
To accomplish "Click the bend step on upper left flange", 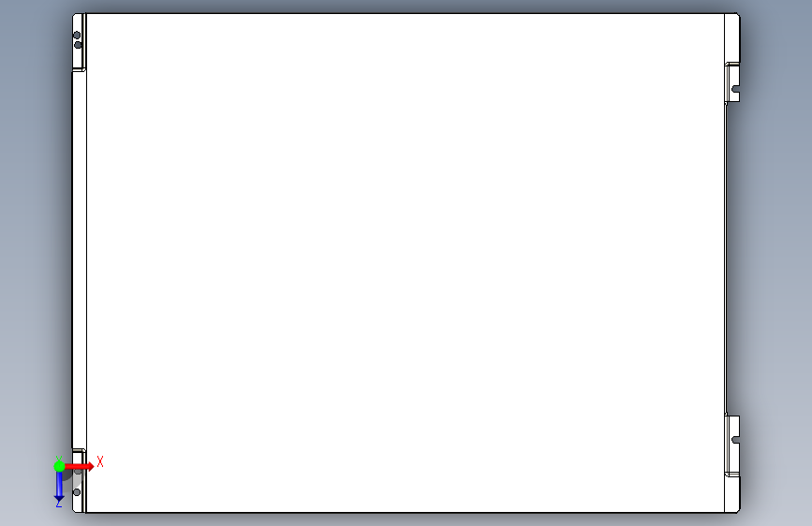I will point(79,70).
